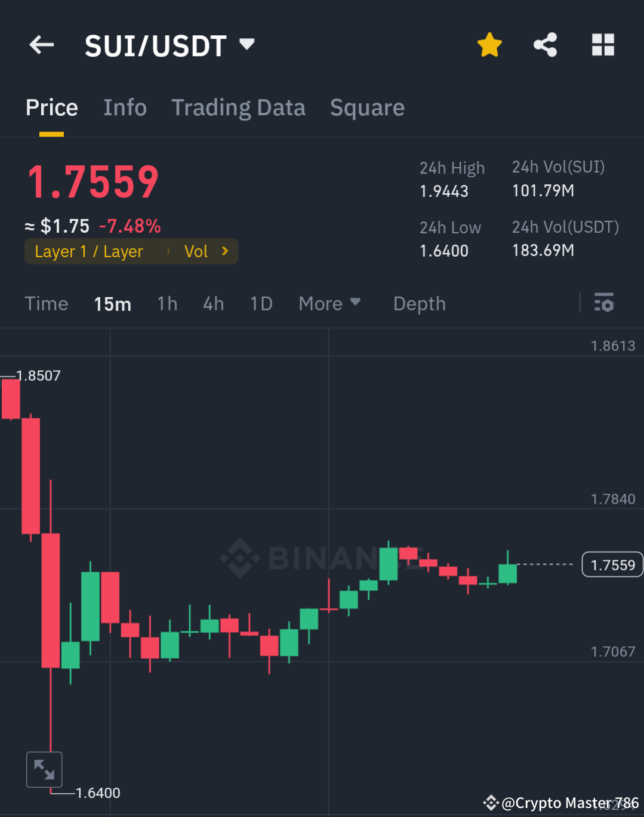Screen dimensions: 644x817
Task: Tap the share icon in the top bar
Action: 544,45
